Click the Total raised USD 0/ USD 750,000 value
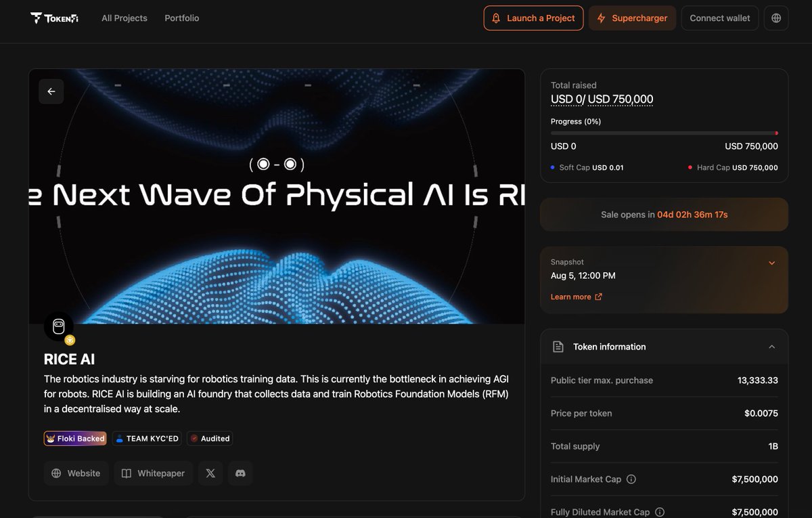Image resolution: width=812 pixels, height=518 pixels. [x=602, y=100]
